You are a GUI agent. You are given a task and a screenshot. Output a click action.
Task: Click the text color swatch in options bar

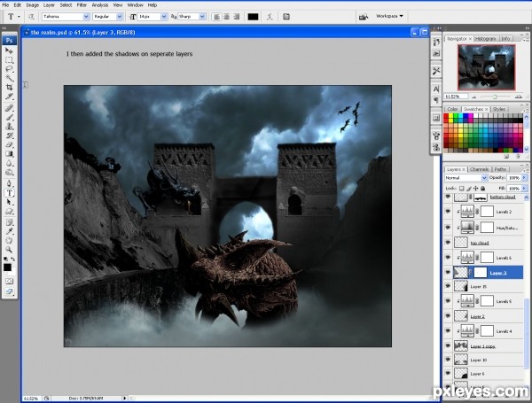[x=253, y=17]
